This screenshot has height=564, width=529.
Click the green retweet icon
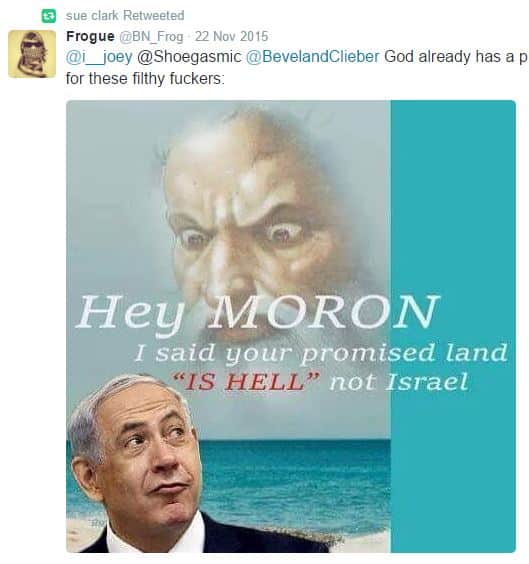tap(49, 16)
